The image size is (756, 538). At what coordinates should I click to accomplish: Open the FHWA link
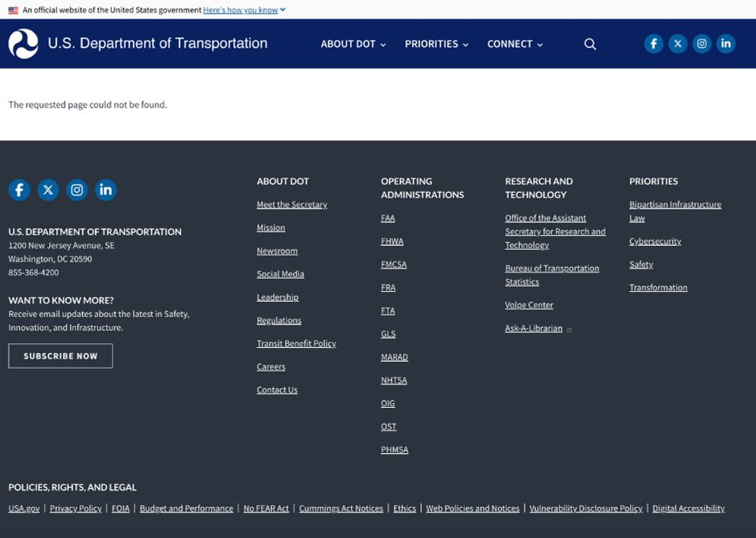pos(392,241)
